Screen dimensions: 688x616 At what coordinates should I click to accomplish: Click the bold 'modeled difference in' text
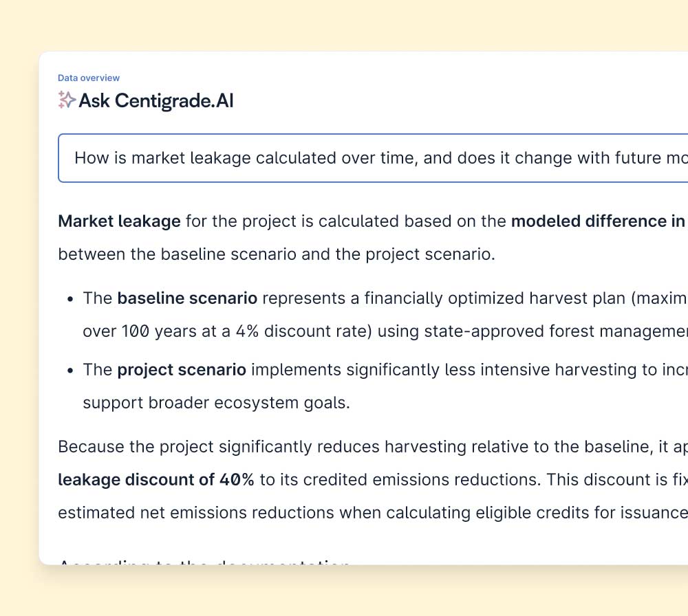coord(597,221)
